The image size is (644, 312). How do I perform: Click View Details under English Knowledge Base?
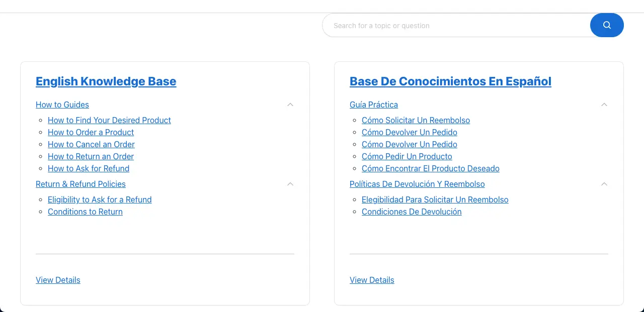pyautogui.click(x=58, y=280)
